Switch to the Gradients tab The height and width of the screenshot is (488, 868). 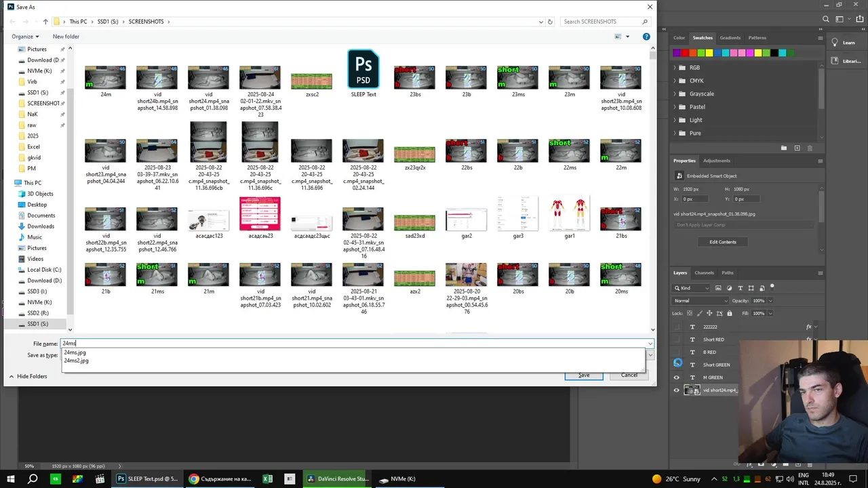pyautogui.click(x=730, y=38)
